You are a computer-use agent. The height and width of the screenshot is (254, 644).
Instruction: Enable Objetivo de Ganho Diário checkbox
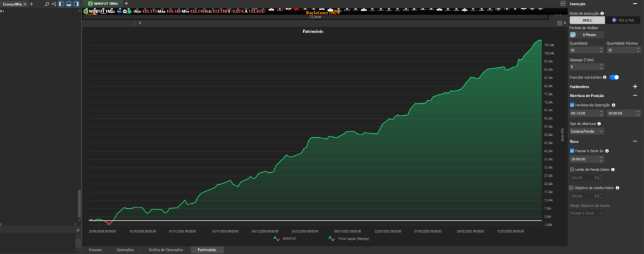(571, 188)
